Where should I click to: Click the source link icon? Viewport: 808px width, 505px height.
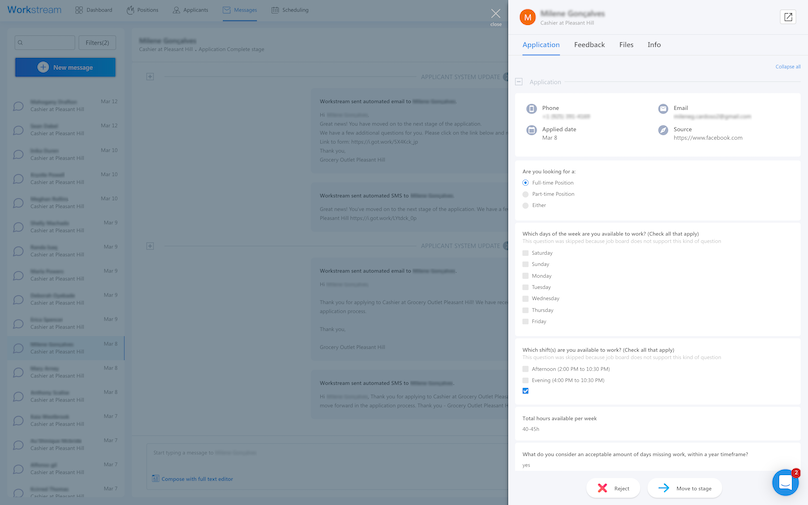point(663,130)
